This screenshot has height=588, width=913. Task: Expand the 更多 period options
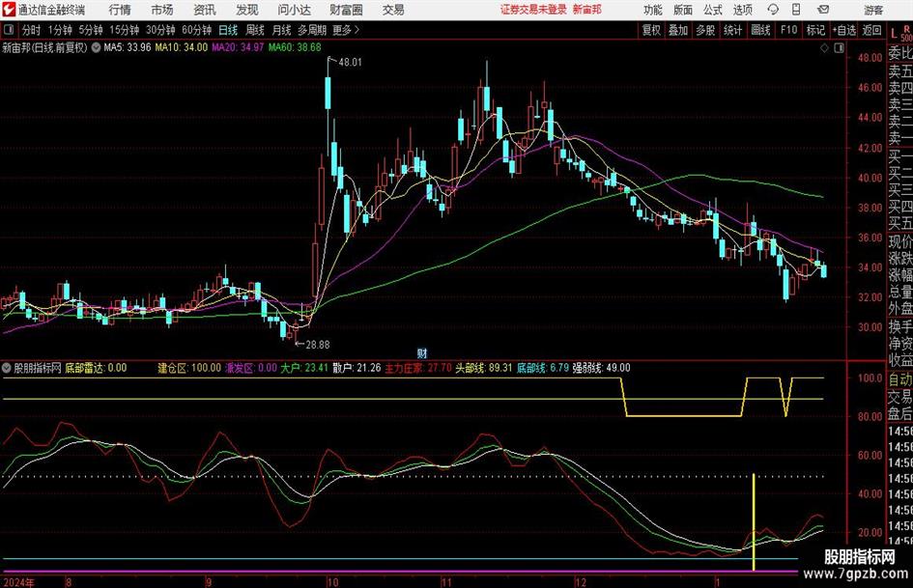(x=345, y=30)
